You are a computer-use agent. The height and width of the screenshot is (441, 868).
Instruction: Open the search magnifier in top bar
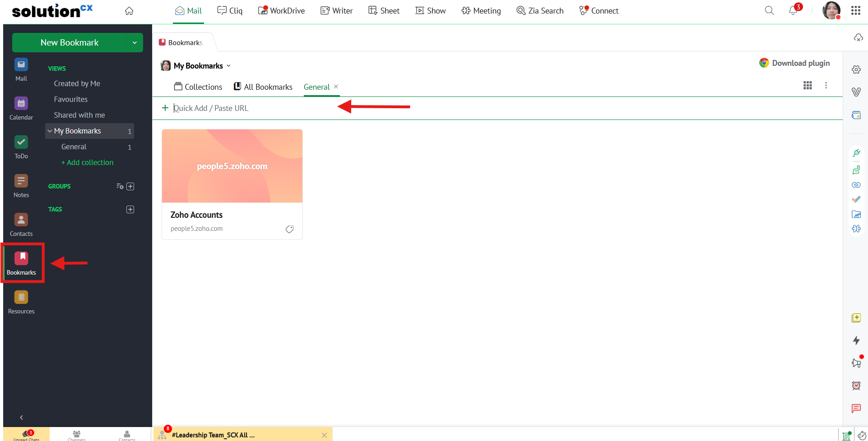(769, 10)
